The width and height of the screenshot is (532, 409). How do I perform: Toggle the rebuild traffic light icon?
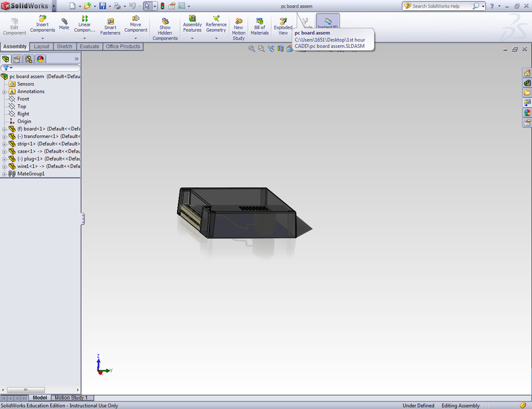click(162, 6)
